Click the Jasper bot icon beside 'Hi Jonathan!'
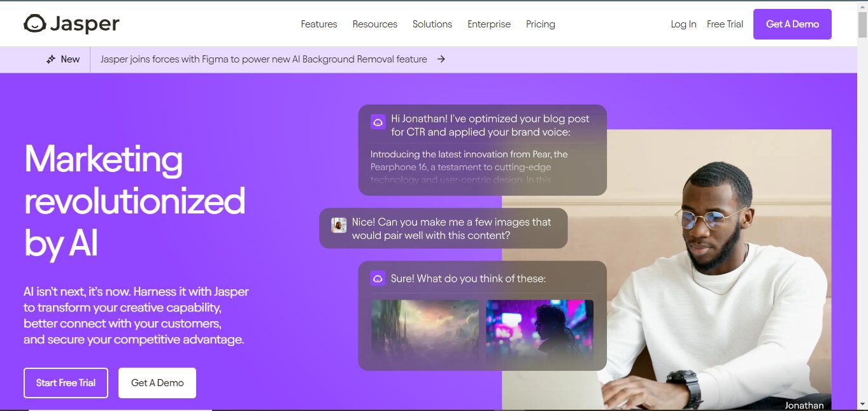Image resolution: width=868 pixels, height=411 pixels. (378, 122)
